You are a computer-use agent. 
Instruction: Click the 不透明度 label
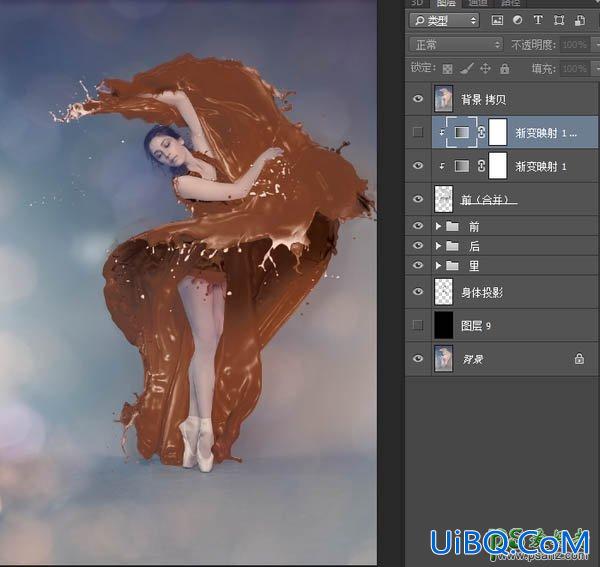[x=533, y=45]
